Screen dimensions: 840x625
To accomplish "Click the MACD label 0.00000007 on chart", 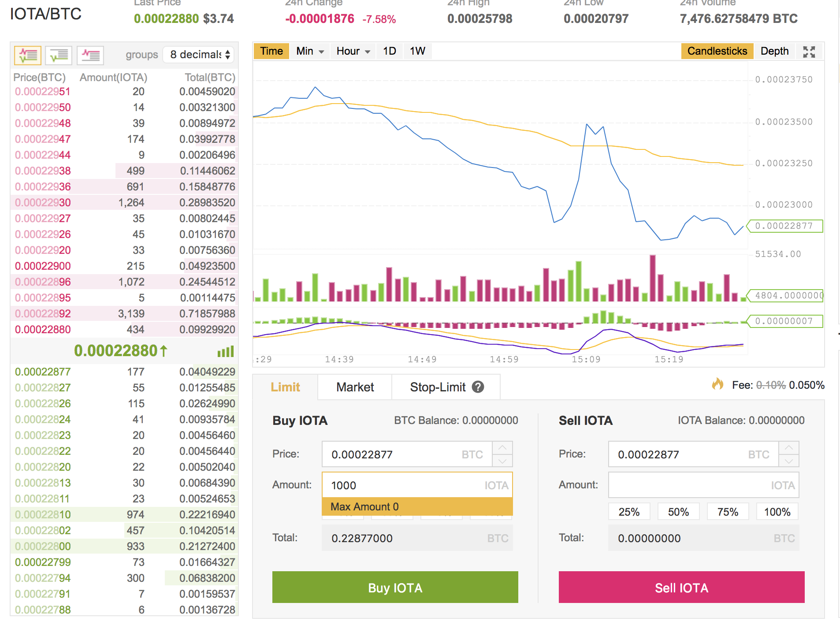I will [784, 321].
